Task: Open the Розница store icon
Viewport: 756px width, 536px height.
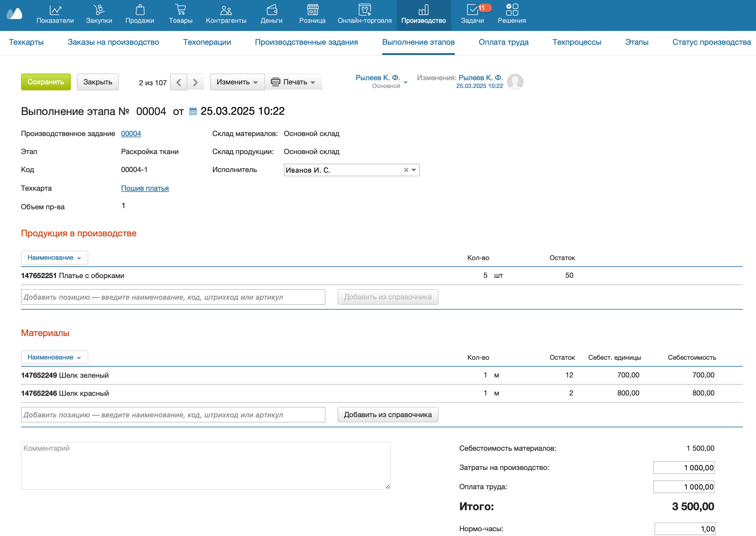Action: [x=312, y=10]
